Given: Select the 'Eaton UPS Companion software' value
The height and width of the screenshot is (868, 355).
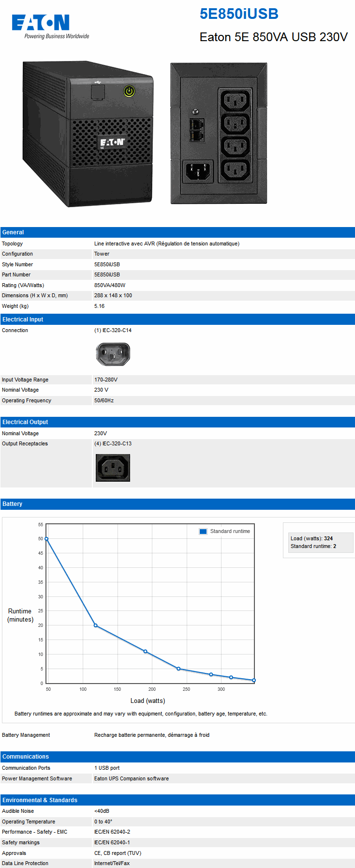Looking at the screenshot, I should (x=132, y=778).
